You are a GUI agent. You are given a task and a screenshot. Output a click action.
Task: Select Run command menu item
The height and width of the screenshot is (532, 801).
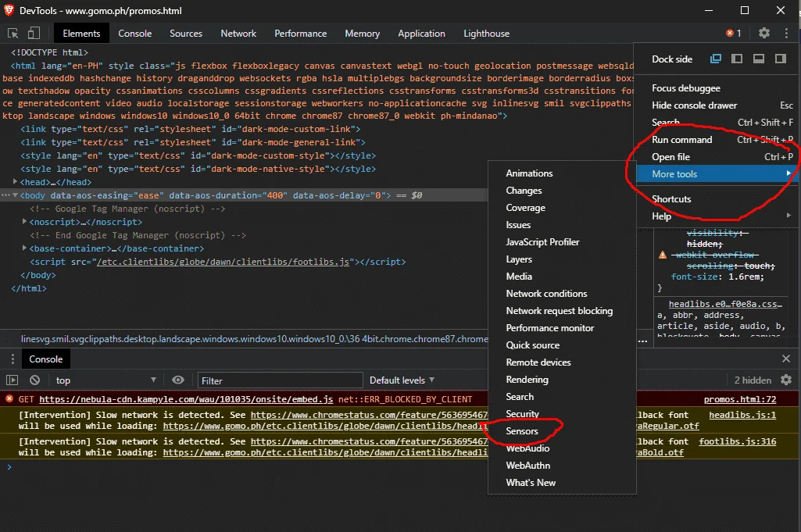coord(717,140)
